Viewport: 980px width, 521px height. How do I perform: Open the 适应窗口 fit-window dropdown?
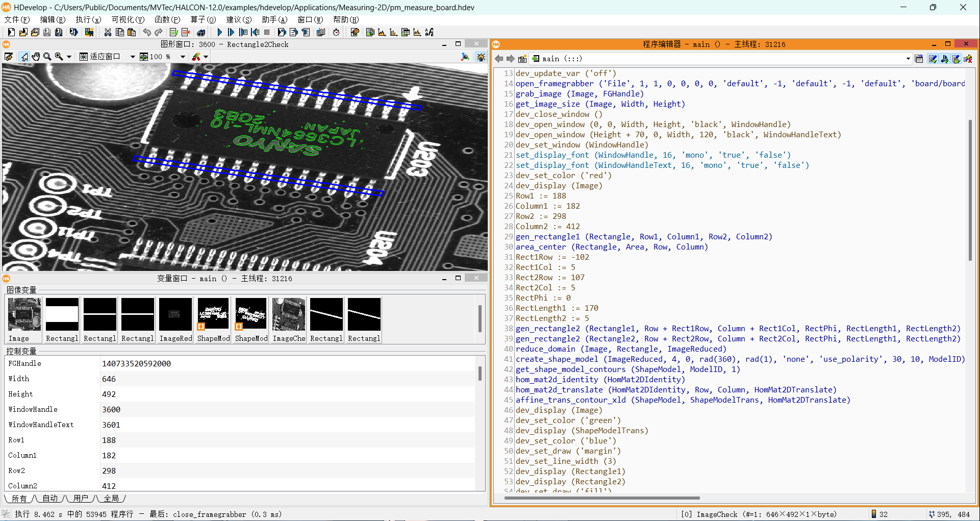coord(133,57)
